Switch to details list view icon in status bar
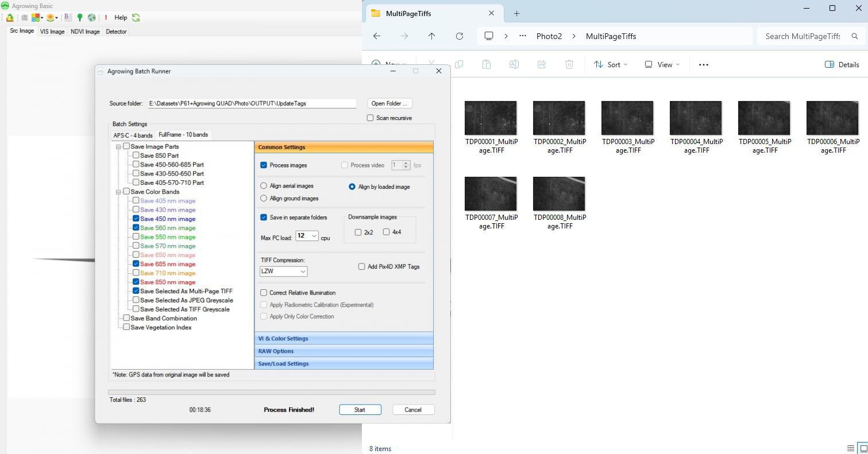868x454 pixels. point(851,448)
